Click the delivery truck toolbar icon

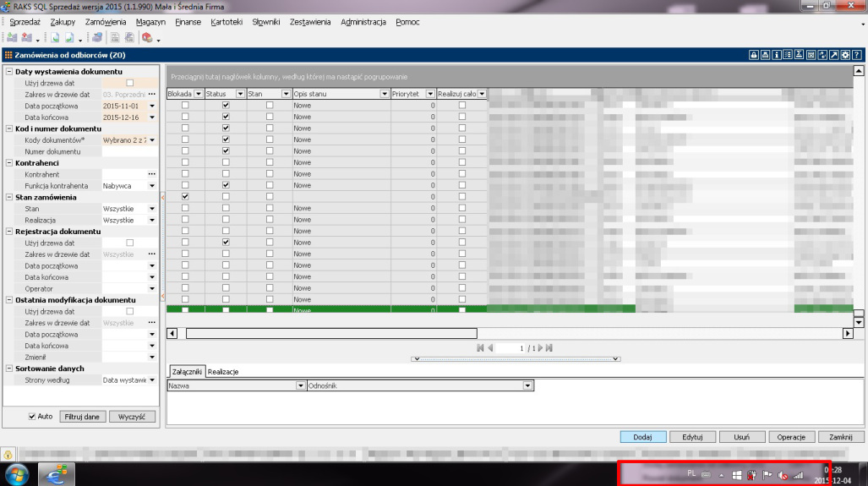coord(147,38)
